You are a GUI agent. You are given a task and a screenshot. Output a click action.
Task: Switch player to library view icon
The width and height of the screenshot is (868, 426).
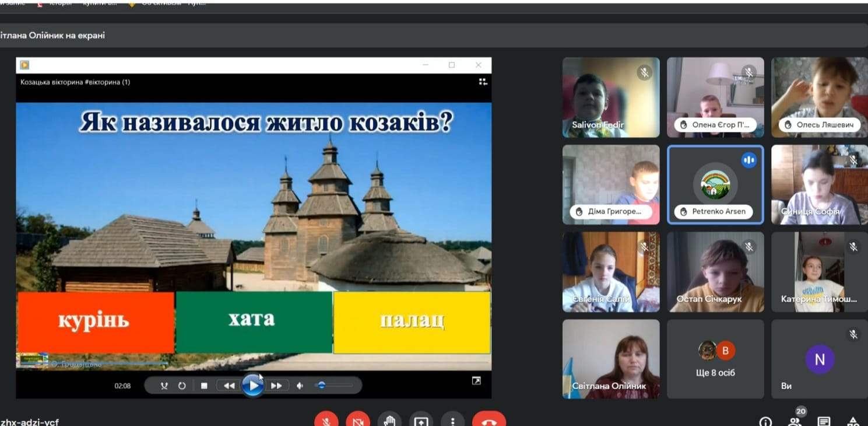(483, 82)
